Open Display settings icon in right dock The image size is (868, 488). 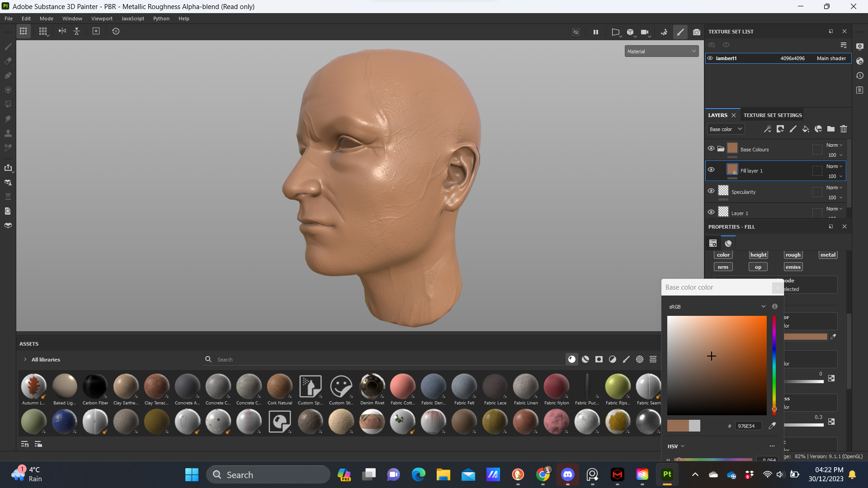[860, 47]
